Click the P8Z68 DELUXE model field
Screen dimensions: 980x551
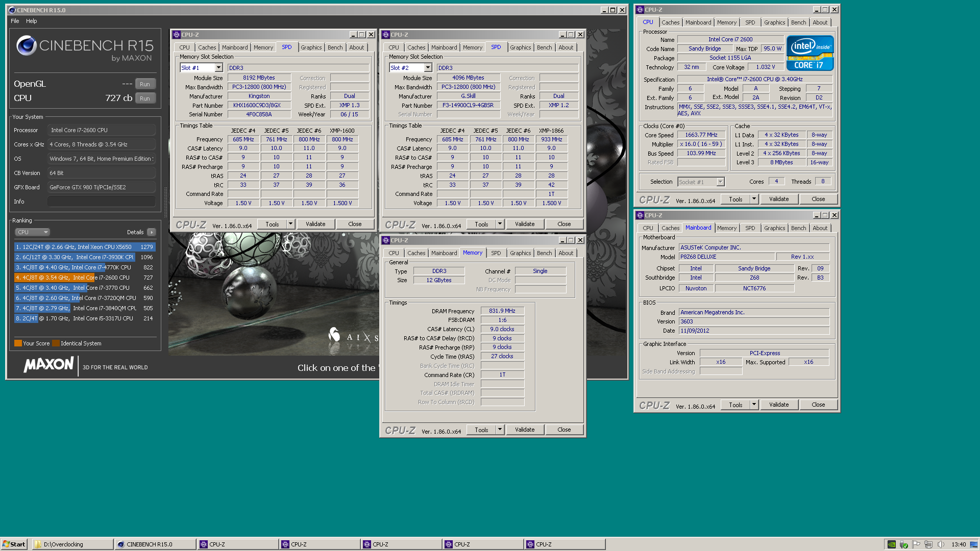[727, 257]
